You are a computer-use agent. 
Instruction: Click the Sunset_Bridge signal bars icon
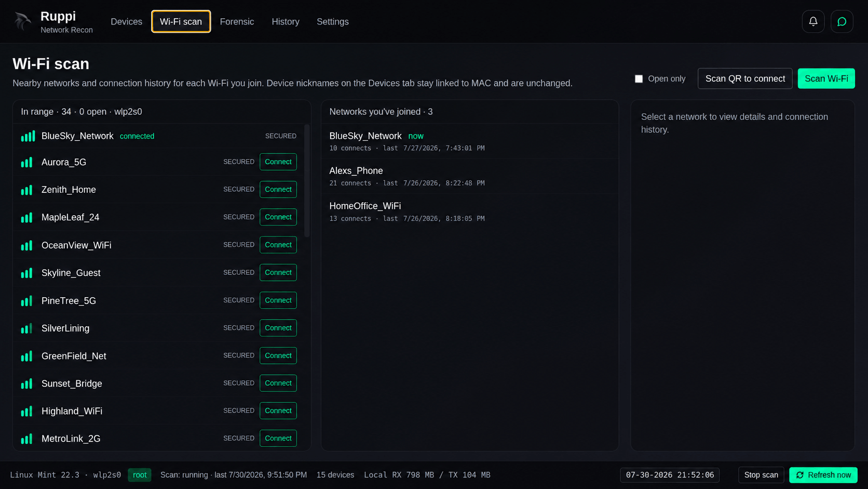pos(26,384)
